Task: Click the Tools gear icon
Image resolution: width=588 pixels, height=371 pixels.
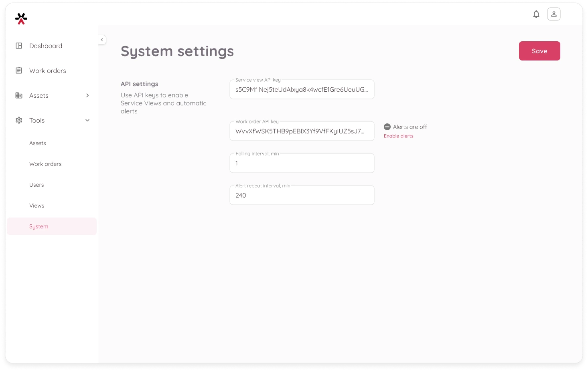Action: pos(19,120)
